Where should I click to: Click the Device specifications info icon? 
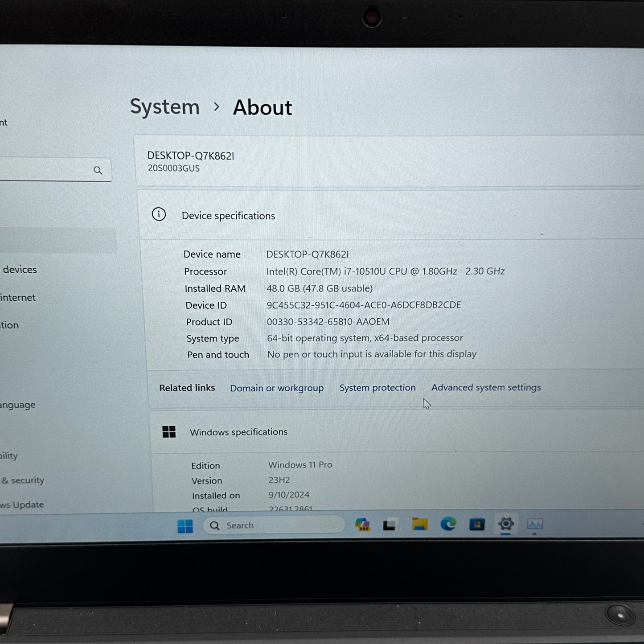159,214
